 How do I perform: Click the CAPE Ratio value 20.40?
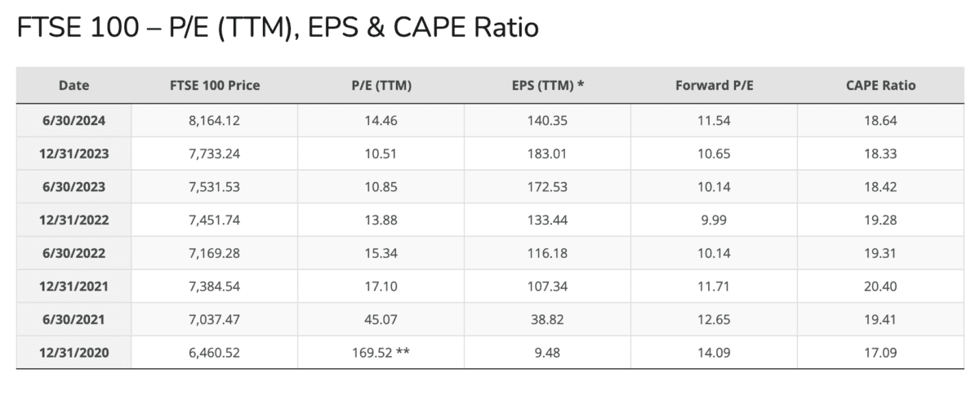[880, 287]
